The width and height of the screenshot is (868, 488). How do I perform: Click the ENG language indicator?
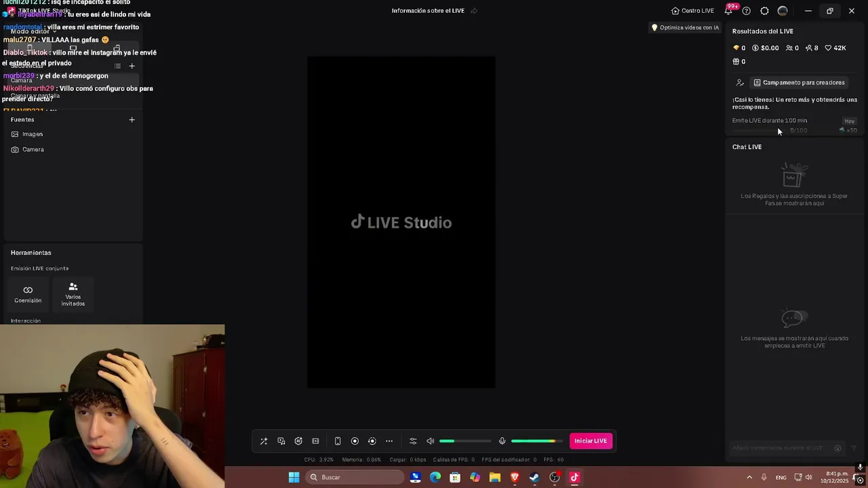[x=781, y=477]
